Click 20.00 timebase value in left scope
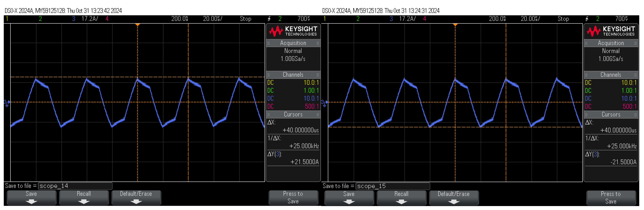 pyautogui.click(x=212, y=19)
